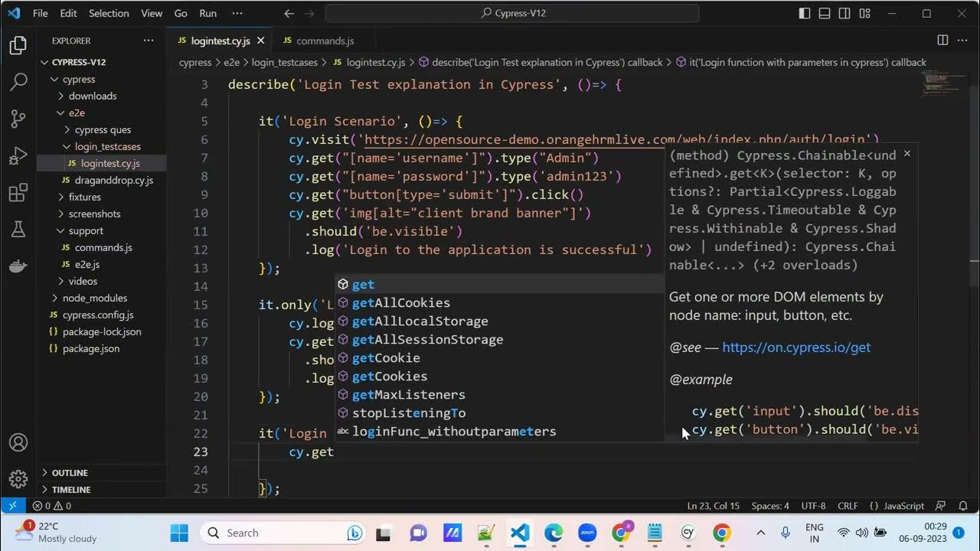The image size is (980, 551).
Task: Expand the cypress ques folder
Action: tap(102, 129)
